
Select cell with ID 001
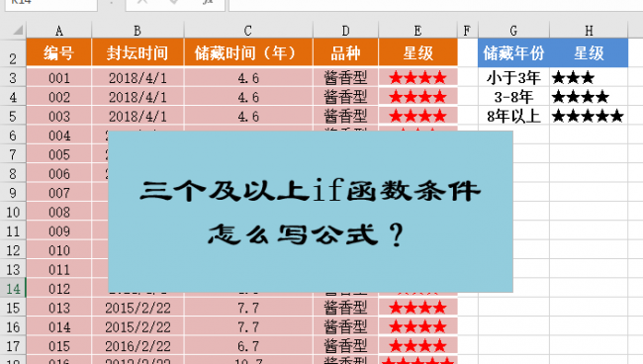coord(59,78)
